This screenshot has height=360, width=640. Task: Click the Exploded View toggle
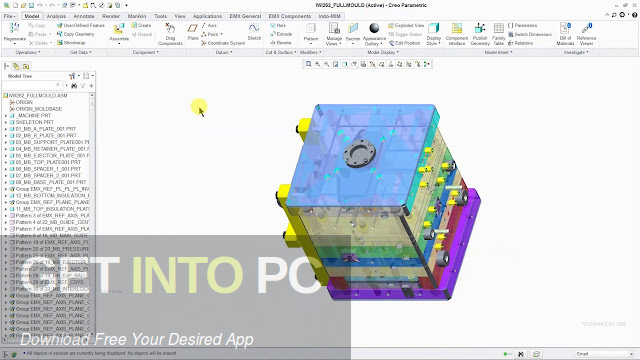(x=406, y=25)
